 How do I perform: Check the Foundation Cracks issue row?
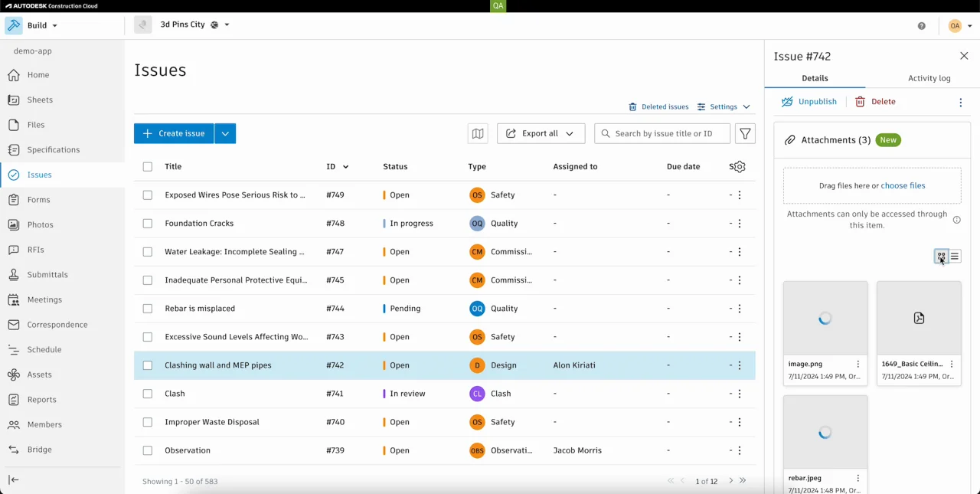click(148, 224)
